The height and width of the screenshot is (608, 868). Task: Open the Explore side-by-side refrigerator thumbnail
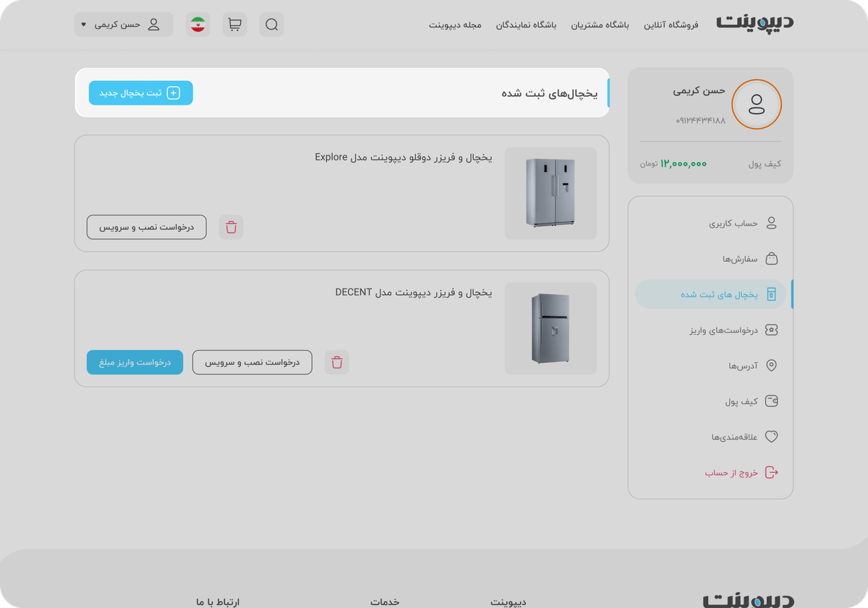coord(550,193)
